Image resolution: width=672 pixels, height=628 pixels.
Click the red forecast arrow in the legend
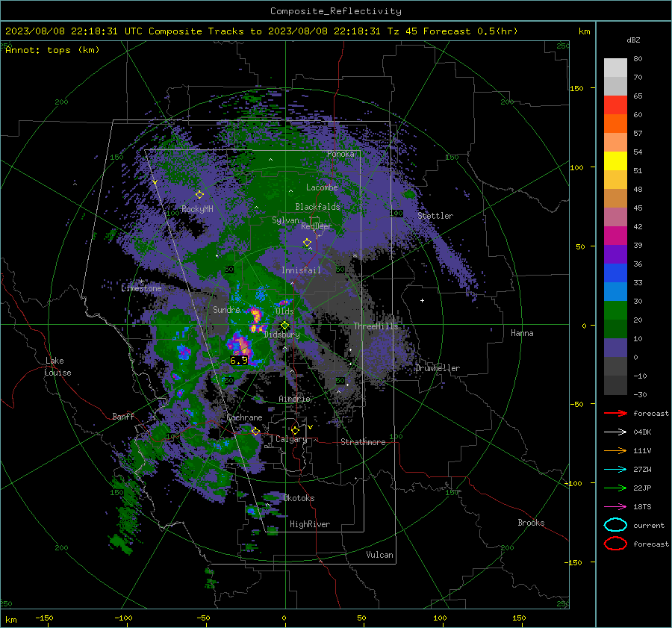tap(615, 413)
